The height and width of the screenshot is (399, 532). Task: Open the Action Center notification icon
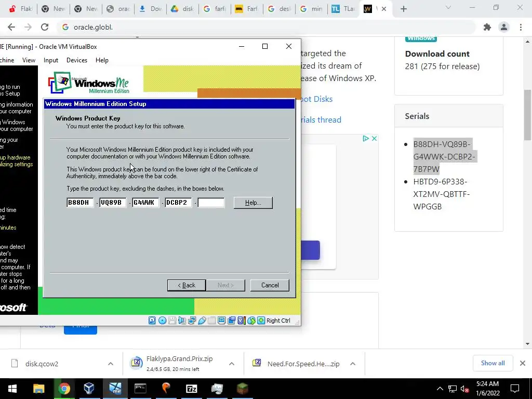(x=515, y=389)
